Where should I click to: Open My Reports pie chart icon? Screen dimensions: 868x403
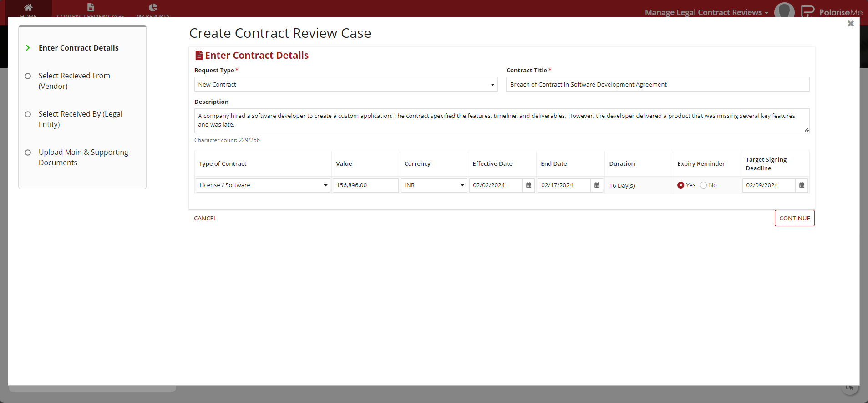tap(153, 8)
